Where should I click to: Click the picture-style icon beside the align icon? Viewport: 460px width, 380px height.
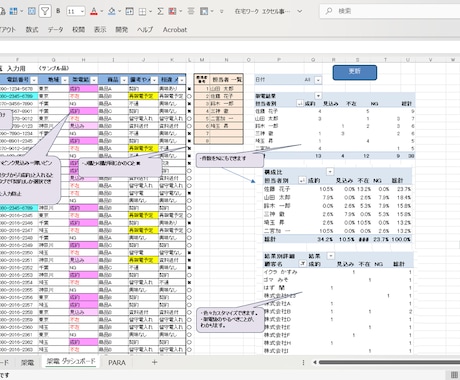204,11
